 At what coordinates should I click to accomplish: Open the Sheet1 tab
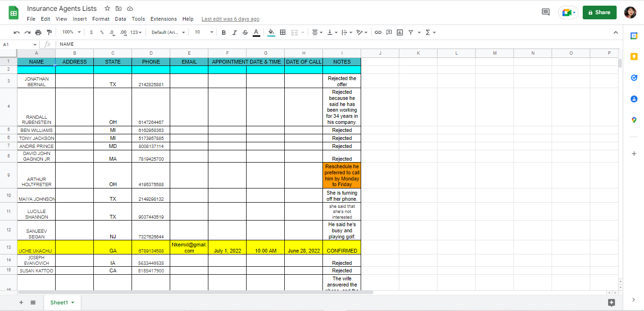point(62,303)
